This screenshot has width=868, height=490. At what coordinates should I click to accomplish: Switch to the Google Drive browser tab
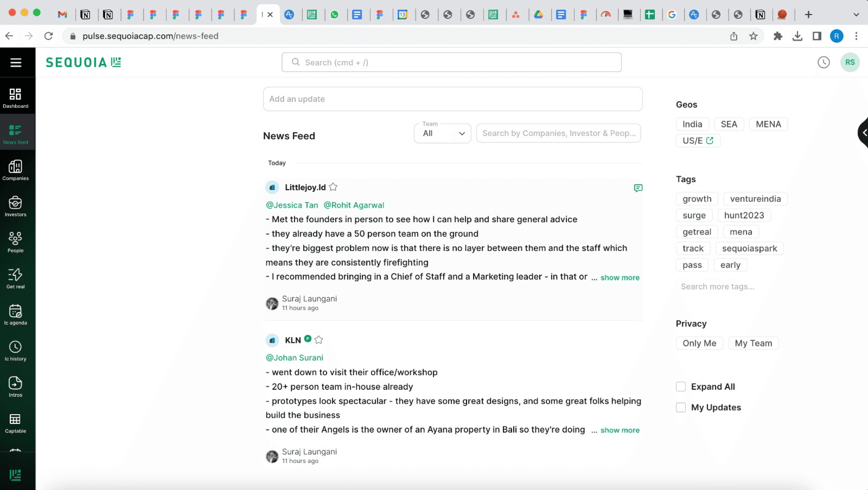[538, 15]
